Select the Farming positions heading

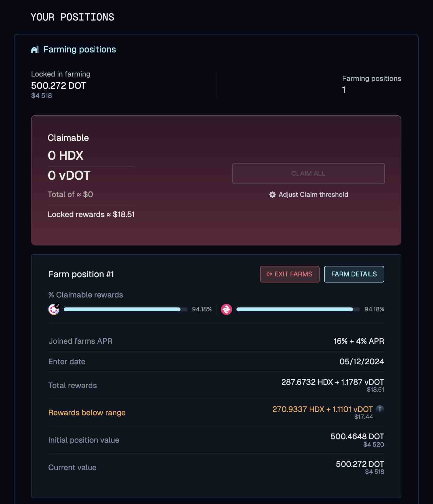coord(80,49)
